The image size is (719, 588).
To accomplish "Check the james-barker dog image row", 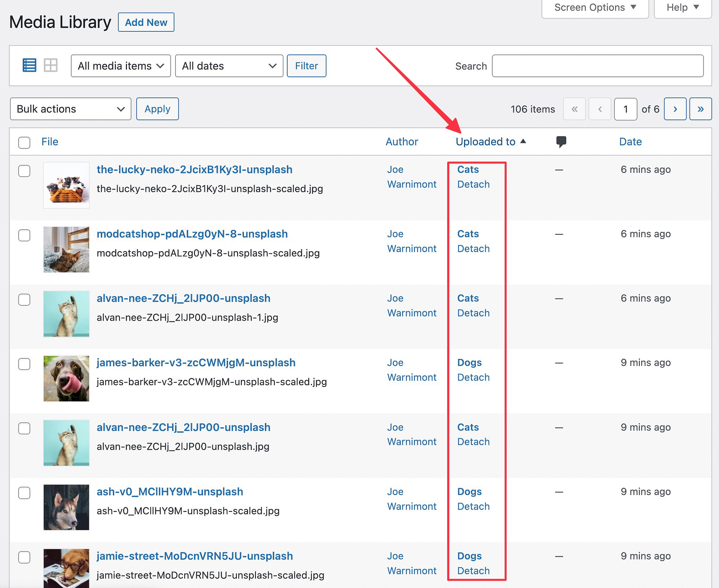I will pyautogui.click(x=24, y=364).
